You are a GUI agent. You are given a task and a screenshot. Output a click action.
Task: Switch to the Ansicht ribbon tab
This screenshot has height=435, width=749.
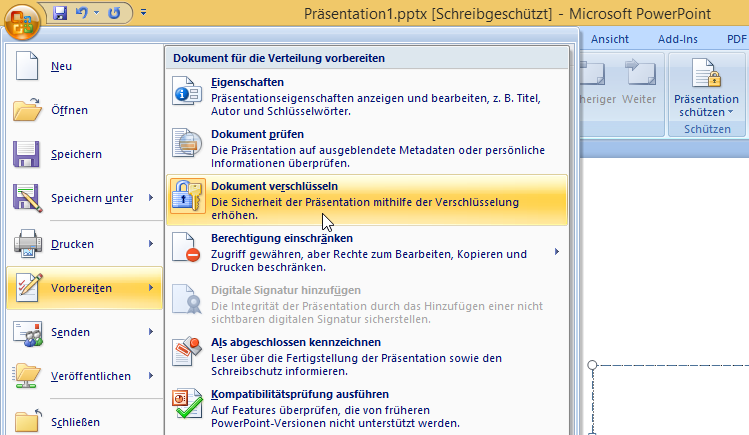click(x=610, y=39)
